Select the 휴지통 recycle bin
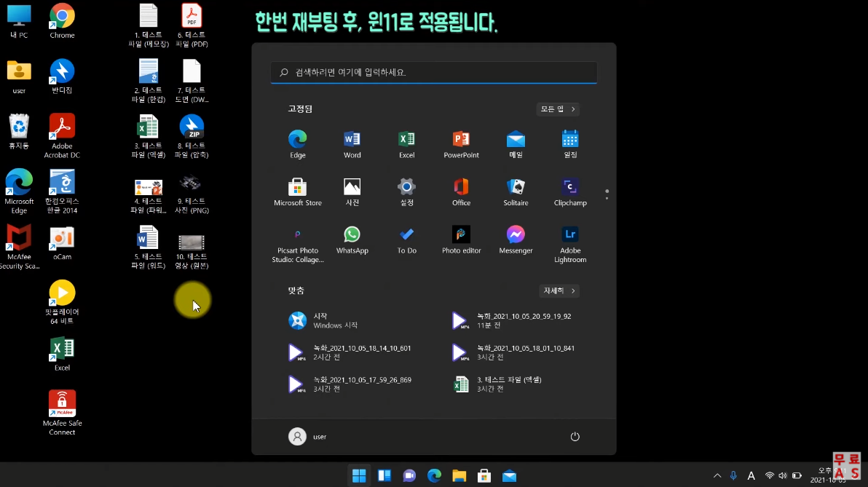This screenshot has height=487, width=868. 19,132
